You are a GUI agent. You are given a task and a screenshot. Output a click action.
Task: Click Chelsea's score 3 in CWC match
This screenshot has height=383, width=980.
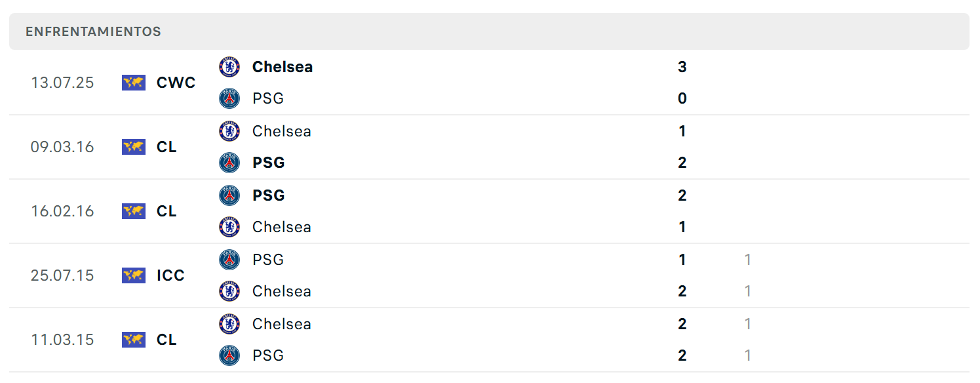682,67
